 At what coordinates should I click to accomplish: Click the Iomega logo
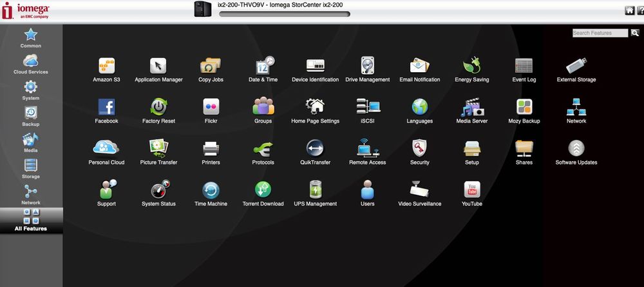pyautogui.click(x=26, y=11)
